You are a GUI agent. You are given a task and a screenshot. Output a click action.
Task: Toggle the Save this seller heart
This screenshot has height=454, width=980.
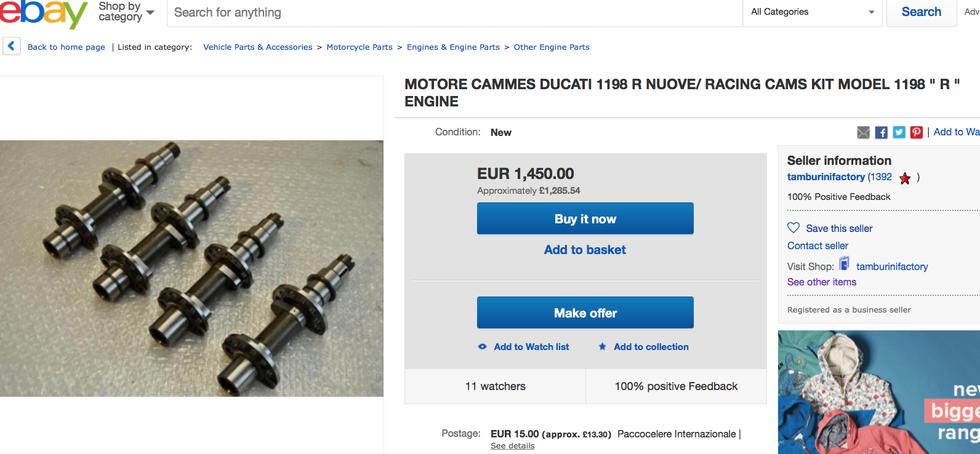793,228
